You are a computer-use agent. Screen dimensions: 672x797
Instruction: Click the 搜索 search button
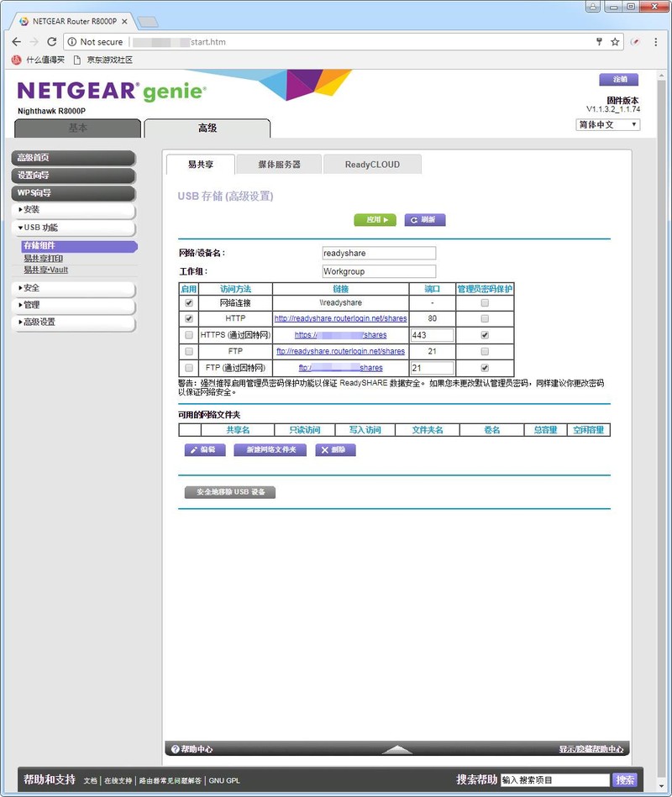(x=625, y=779)
